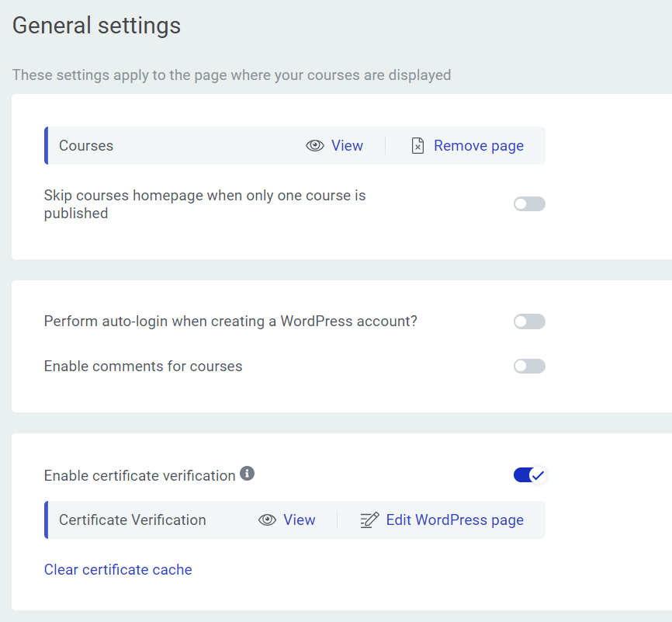Viewport: 672px width, 622px height.
Task: Click the Remove page document icon
Action: click(x=417, y=146)
